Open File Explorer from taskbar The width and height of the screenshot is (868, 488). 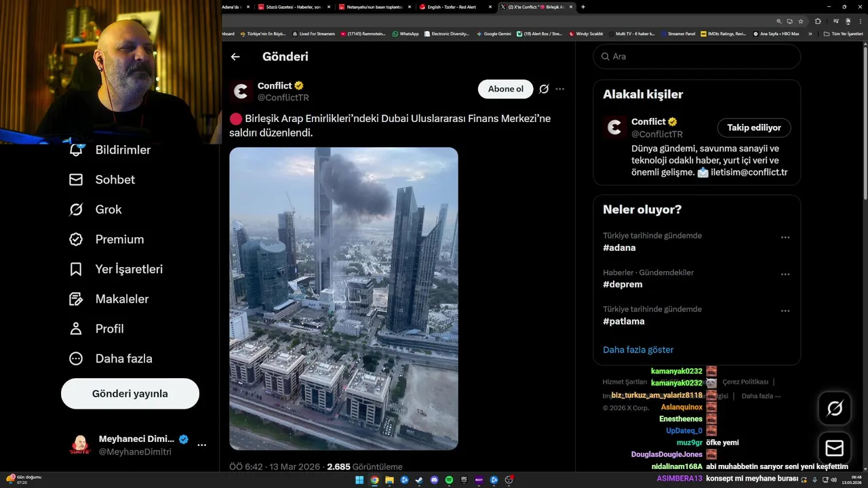389,480
